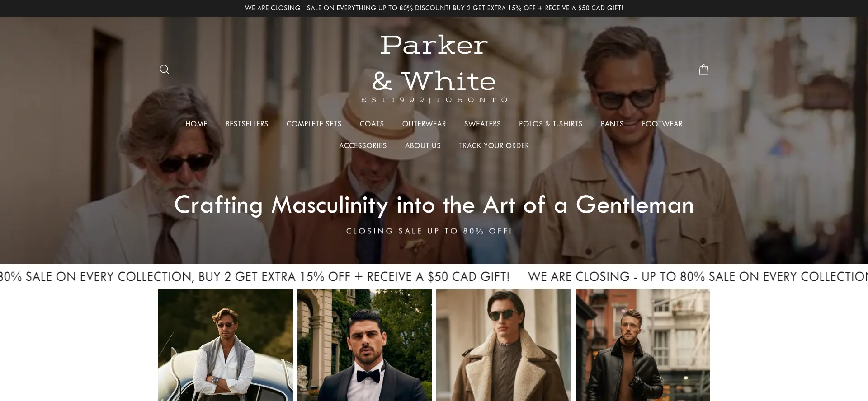Go to the Pants category
Screen dimensions: 868x401
point(612,124)
